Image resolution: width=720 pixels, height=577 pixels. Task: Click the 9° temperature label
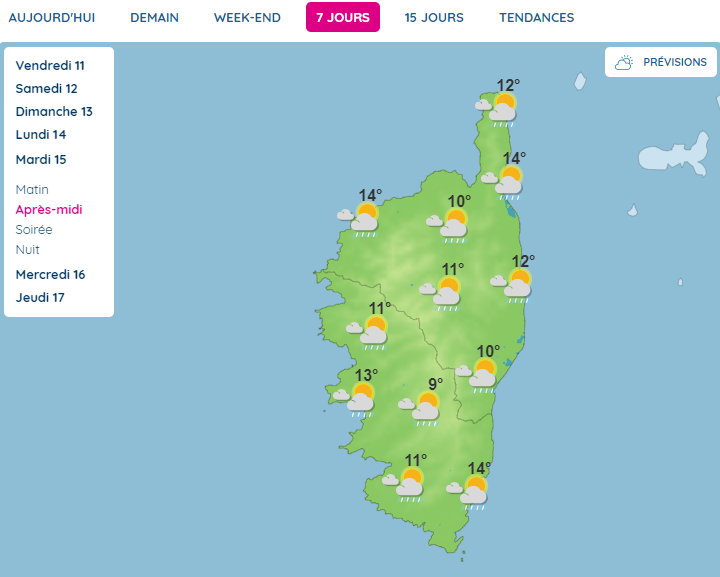436,383
